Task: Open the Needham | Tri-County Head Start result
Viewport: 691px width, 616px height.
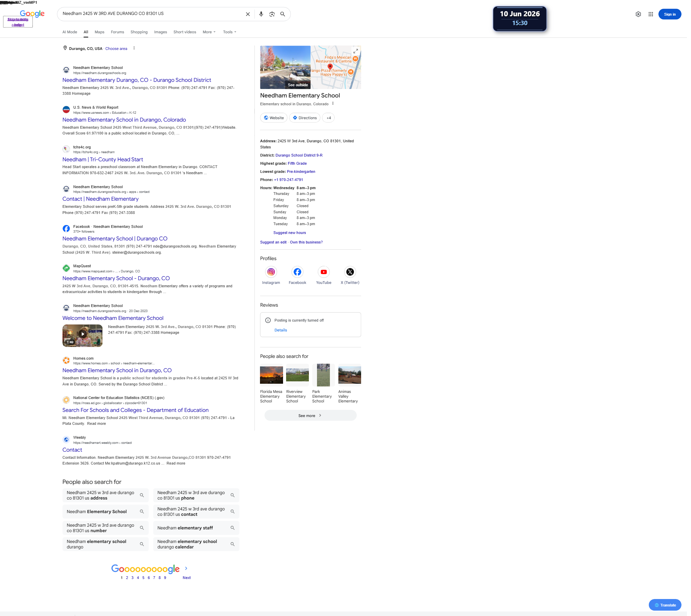Action: 103,160
